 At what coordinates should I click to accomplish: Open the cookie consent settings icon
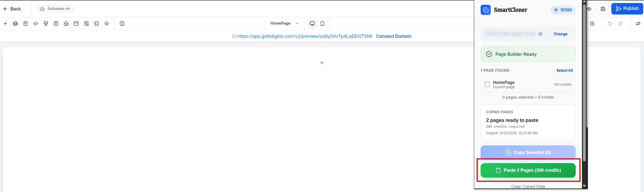(107, 24)
